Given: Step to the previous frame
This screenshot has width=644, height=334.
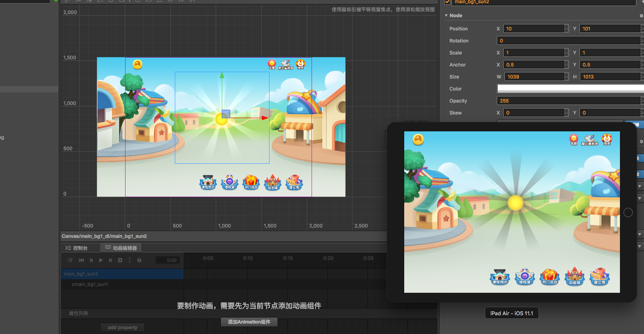Looking at the screenshot, I should click(x=91, y=260).
